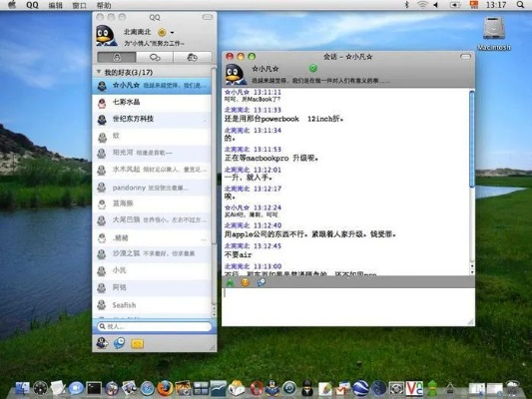Open the QQ menu in menu bar
Viewport: 532px width, 399px height.
32,5
